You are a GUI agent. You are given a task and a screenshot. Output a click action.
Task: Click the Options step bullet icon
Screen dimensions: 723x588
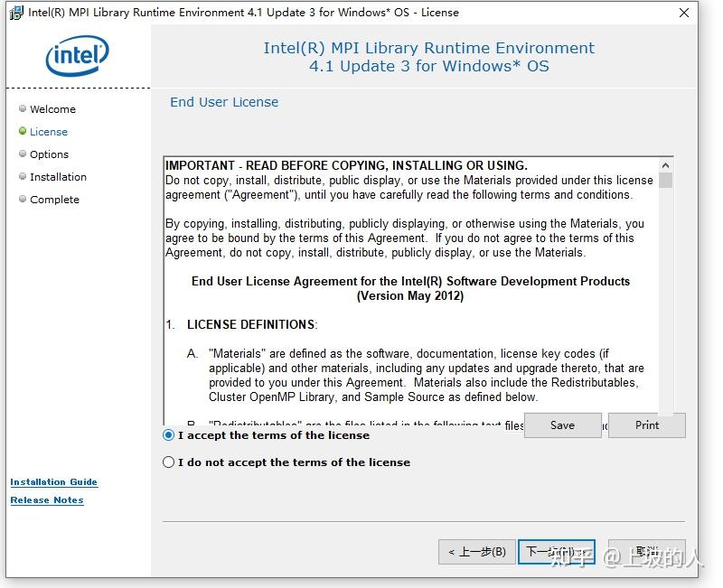point(23,154)
